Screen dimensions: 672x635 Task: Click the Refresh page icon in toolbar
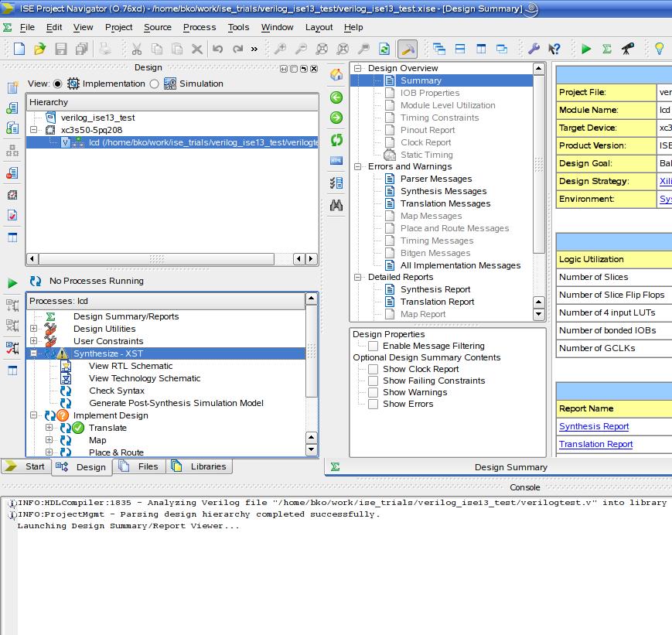[x=384, y=49]
